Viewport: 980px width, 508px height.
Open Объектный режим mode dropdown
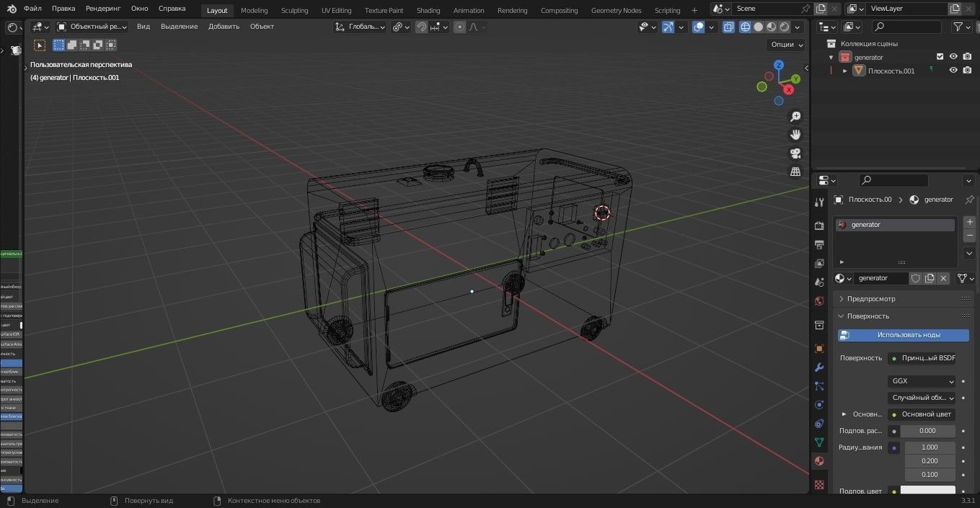[92, 27]
